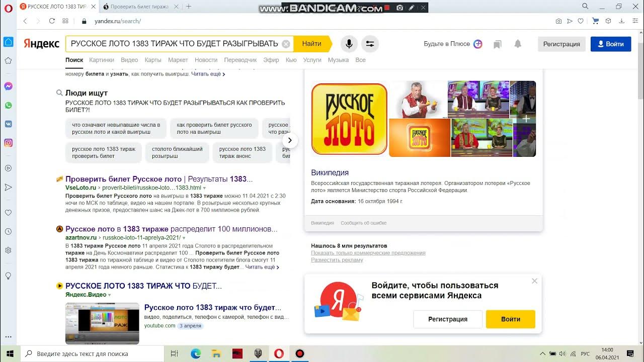Click blue Войти button in header
The width and height of the screenshot is (644, 362).
[x=611, y=44]
